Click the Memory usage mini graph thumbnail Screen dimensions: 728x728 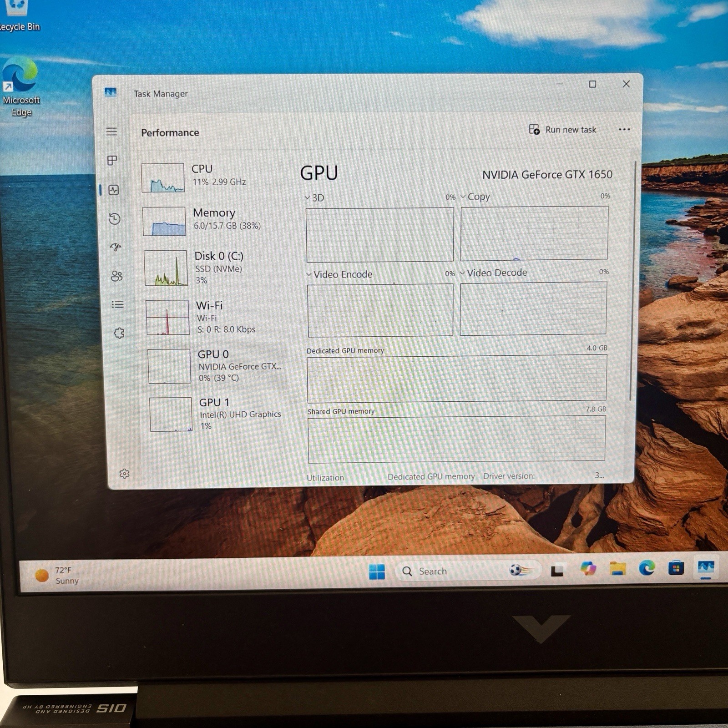(x=164, y=222)
